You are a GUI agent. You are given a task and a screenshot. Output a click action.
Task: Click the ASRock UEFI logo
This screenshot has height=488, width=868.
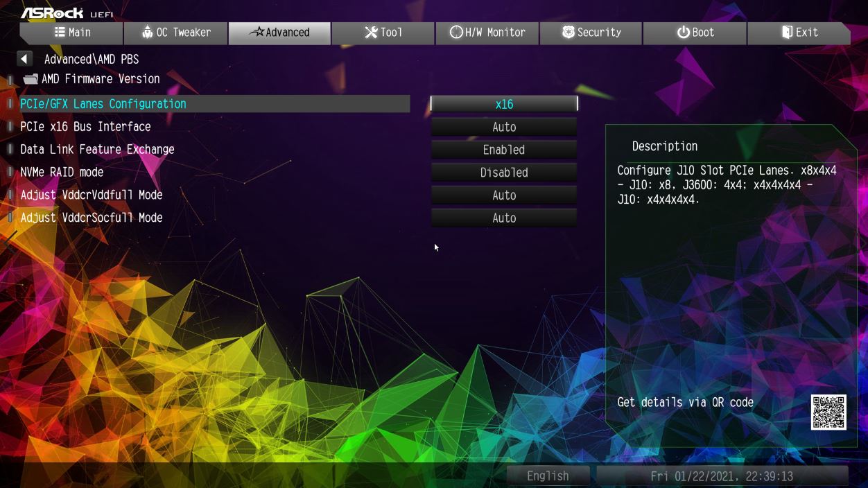pos(67,13)
